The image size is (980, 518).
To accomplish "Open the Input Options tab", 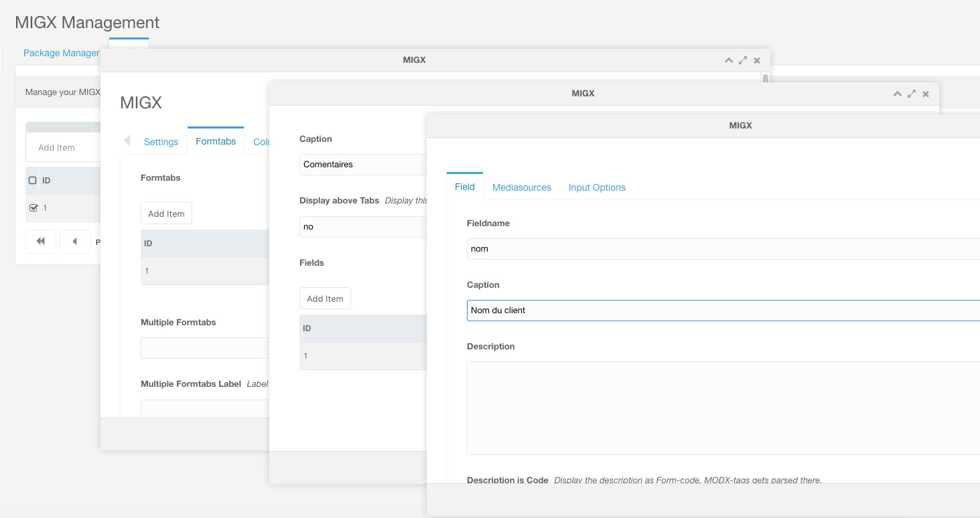I will click(x=597, y=187).
